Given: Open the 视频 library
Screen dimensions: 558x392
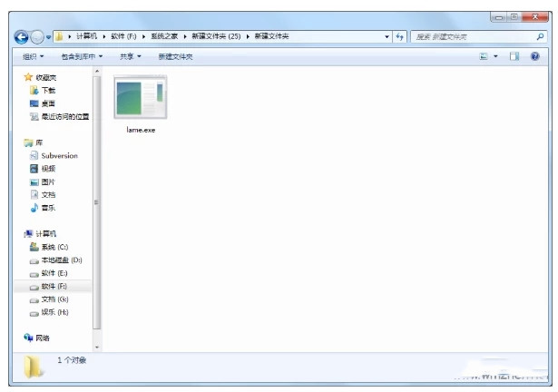Looking at the screenshot, I should 48,169.
